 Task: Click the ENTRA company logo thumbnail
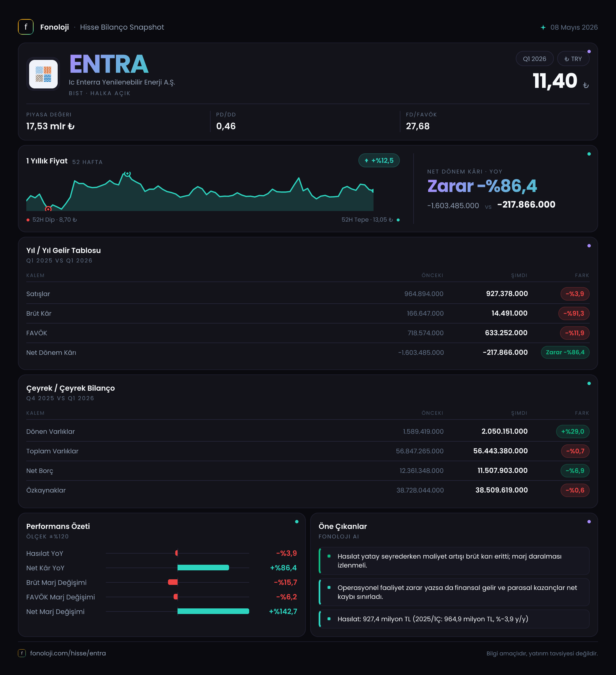43,74
